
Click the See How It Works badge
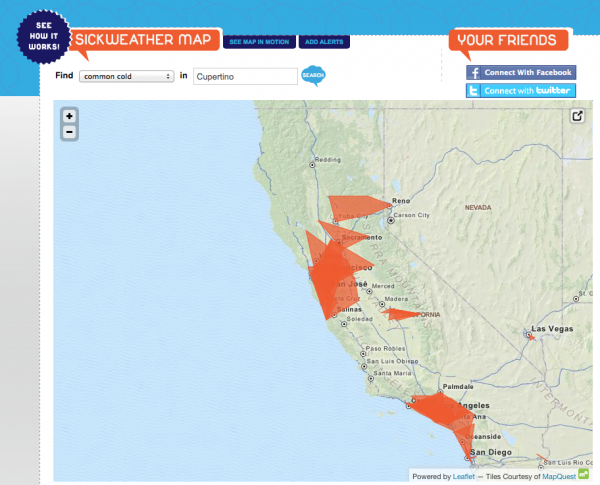[44, 36]
